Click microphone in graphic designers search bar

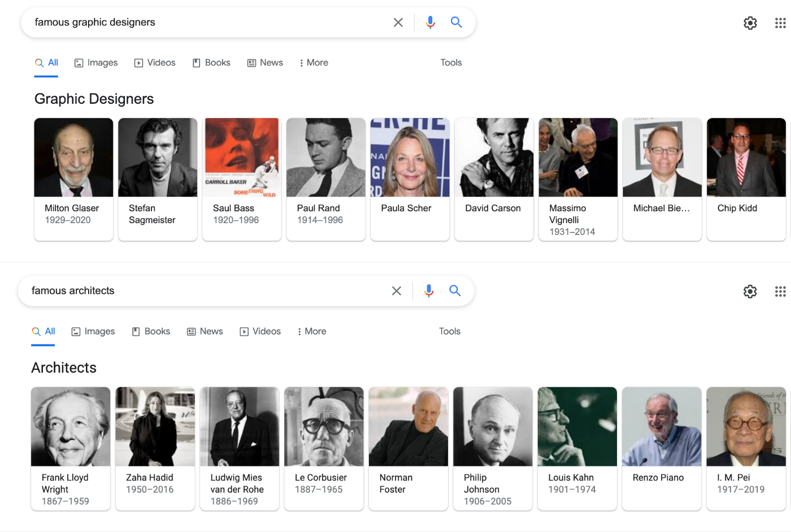[x=430, y=23]
